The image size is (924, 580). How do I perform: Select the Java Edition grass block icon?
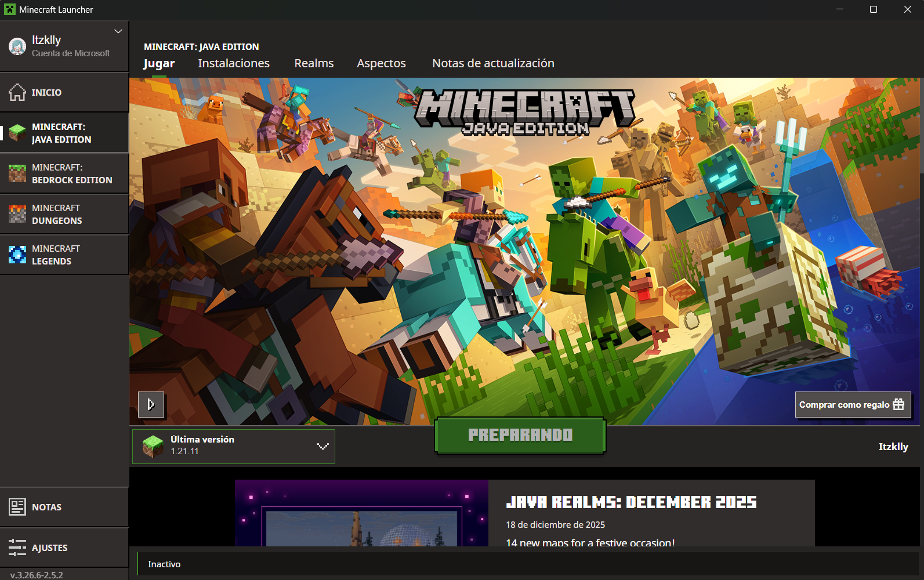[17, 133]
